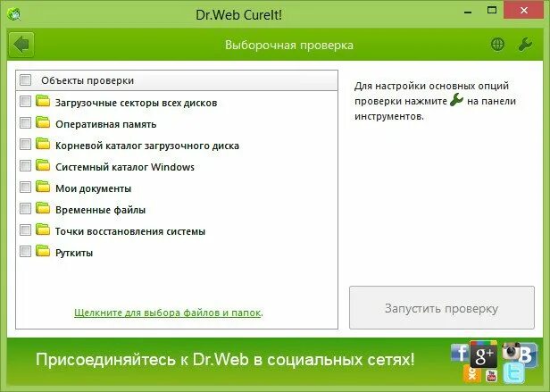Click folder icon of Оперативная память
This screenshot has height=392, width=550.
pos(43,122)
